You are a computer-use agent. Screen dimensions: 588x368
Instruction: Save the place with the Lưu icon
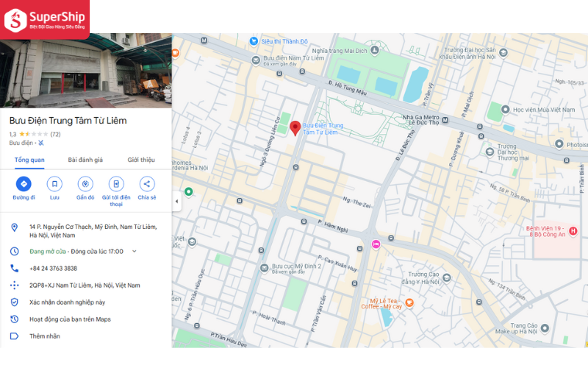pyautogui.click(x=54, y=184)
